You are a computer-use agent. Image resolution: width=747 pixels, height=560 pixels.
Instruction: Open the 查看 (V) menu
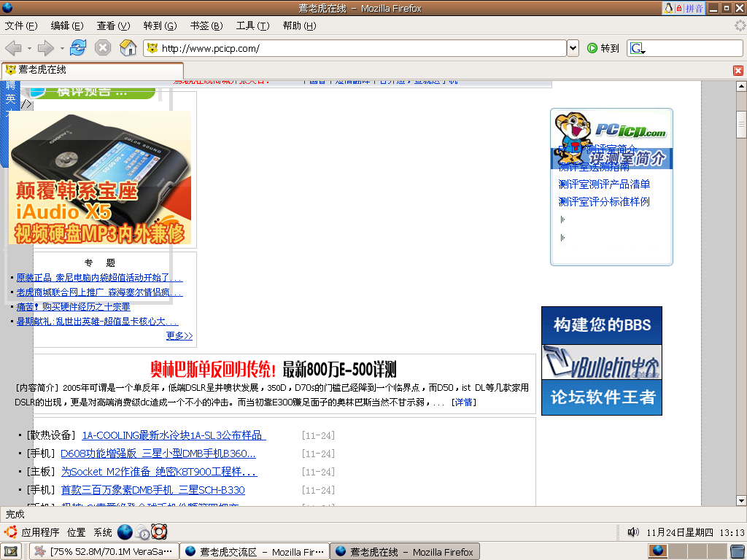tap(113, 26)
